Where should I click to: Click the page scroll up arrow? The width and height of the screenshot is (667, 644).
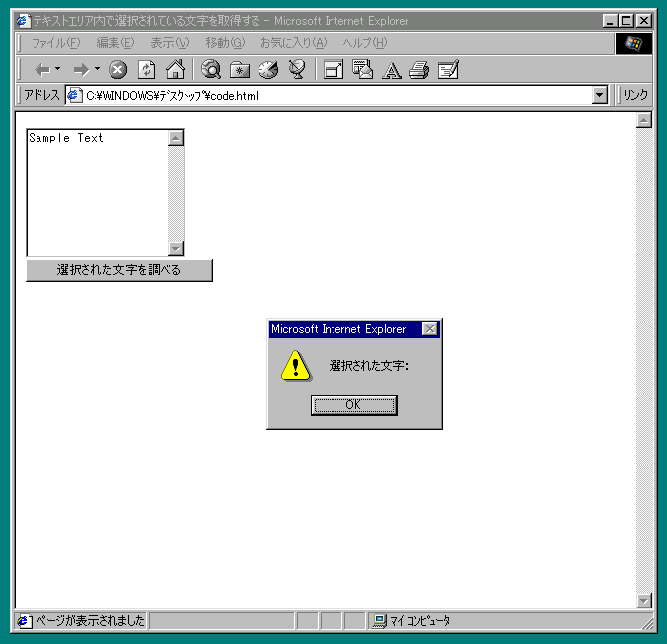coord(644,120)
